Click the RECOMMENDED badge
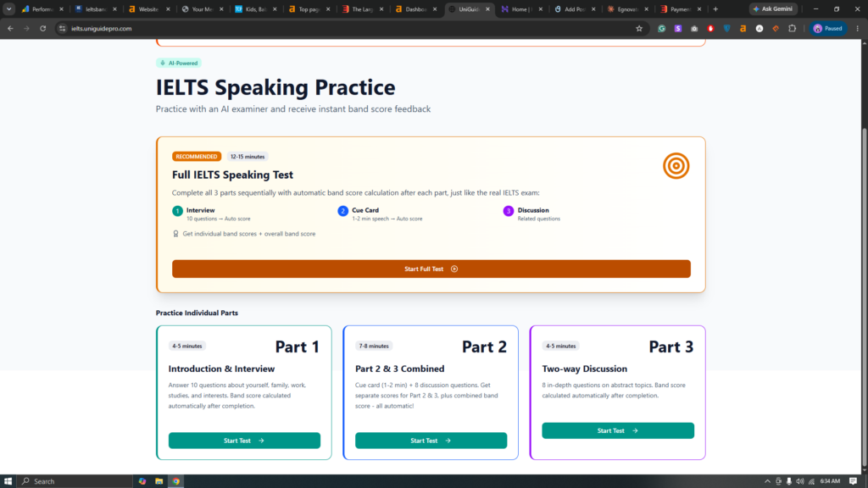The height and width of the screenshot is (488, 868). pyautogui.click(x=197, y=157)
